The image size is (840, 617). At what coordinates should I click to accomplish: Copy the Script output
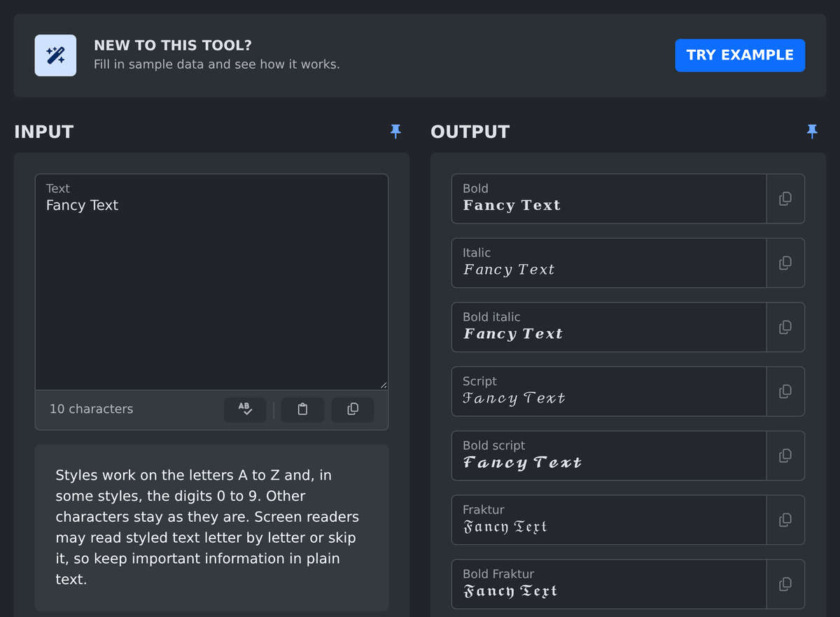pos(785,391)
